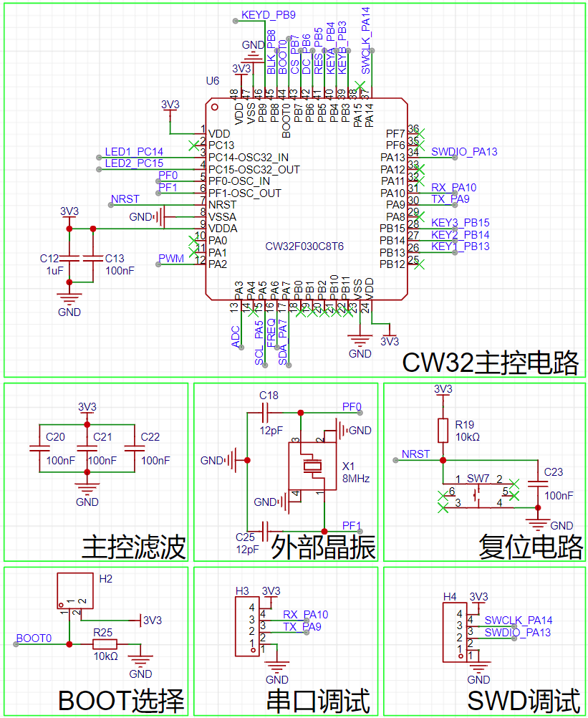Click the C12 capacitor designator
The image size is (588, 718).
click(x=49, y=259)
